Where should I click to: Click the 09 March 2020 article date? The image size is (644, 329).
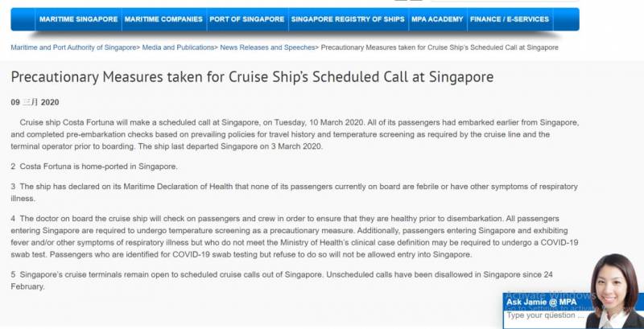click(x=35, y=103)
